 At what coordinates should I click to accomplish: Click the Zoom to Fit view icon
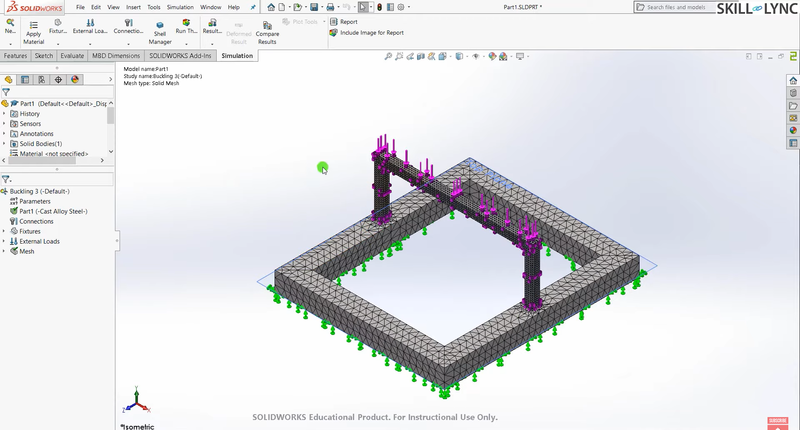tap(388, 57)
